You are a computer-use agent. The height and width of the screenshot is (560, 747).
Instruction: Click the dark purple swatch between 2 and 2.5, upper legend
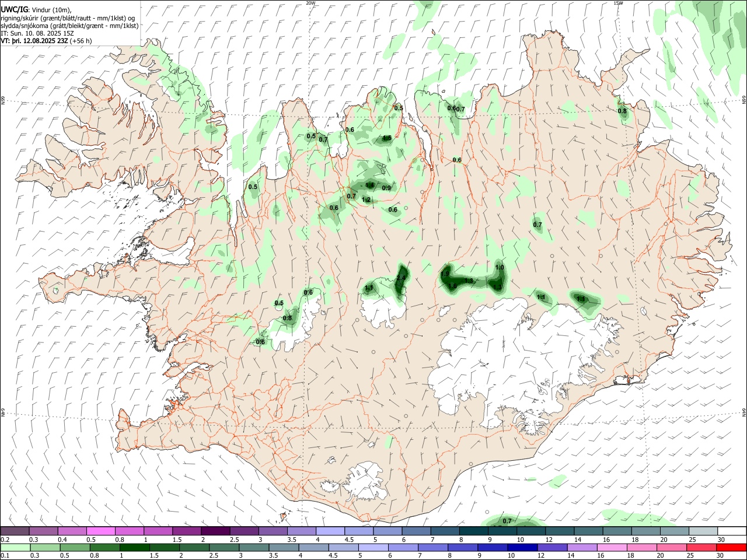[215, 531]
